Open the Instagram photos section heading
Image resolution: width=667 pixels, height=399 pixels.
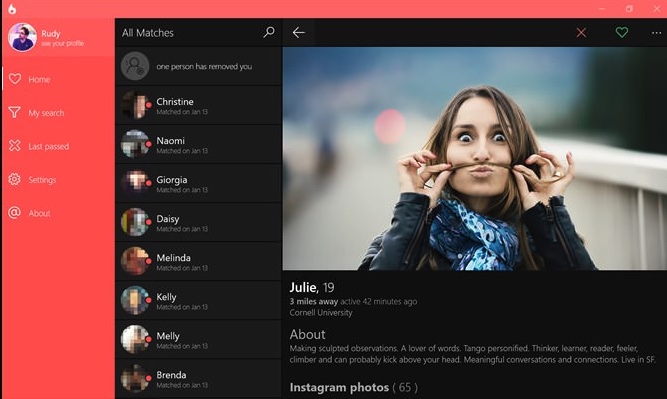point(353,387)
